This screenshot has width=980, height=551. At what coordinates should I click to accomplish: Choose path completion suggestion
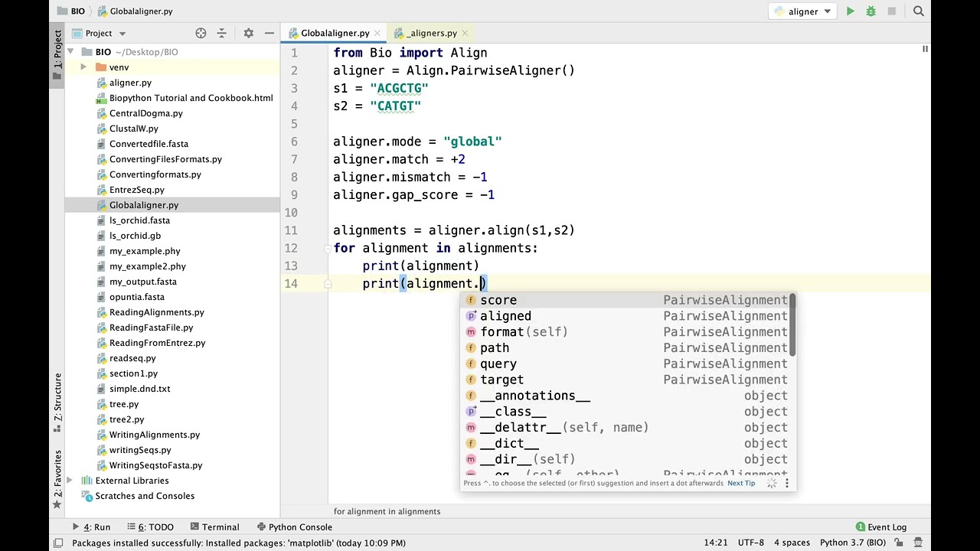(x=626, y=348)
